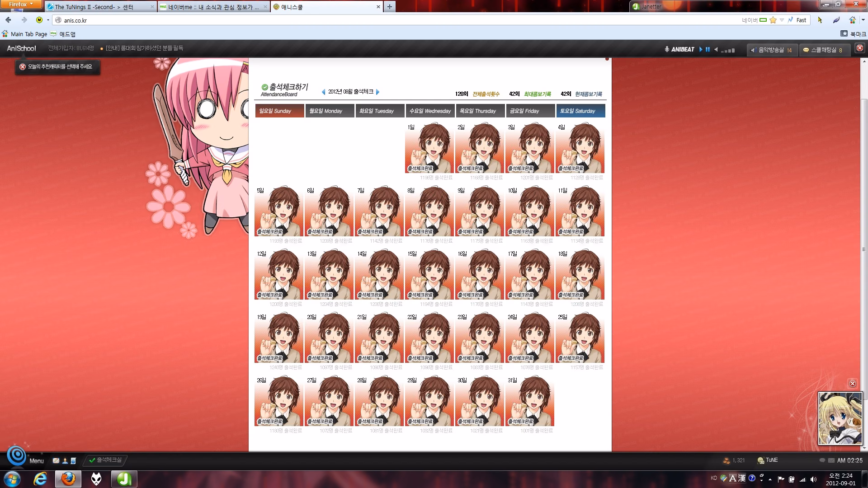This screenshot has width=868, height=488.
Task: Click the attendance thumbnail for 22일
Action: 429,338
